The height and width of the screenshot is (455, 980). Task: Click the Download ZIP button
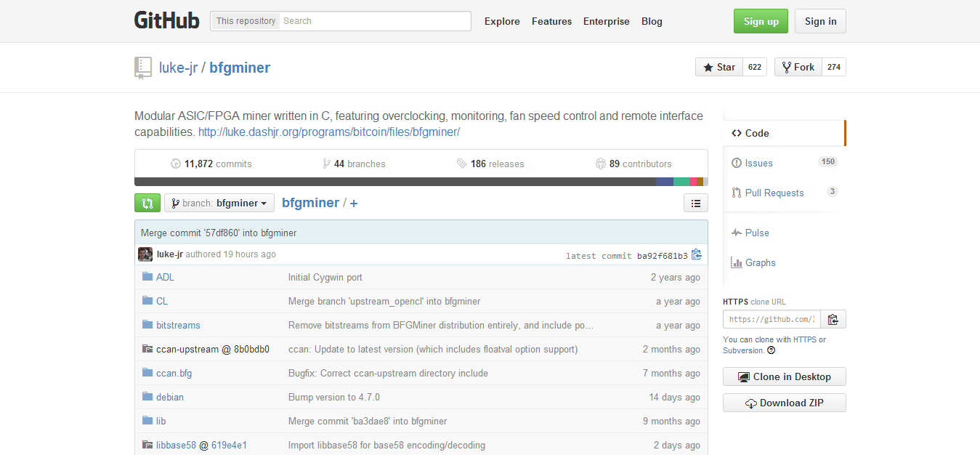(x=785, y=403)
